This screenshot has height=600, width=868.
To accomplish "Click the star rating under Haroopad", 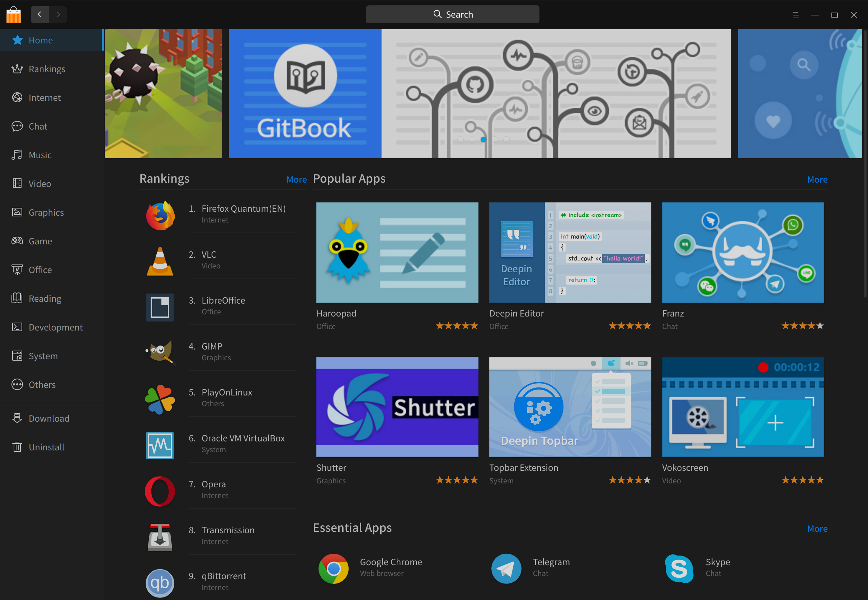I will click(457, 326).
